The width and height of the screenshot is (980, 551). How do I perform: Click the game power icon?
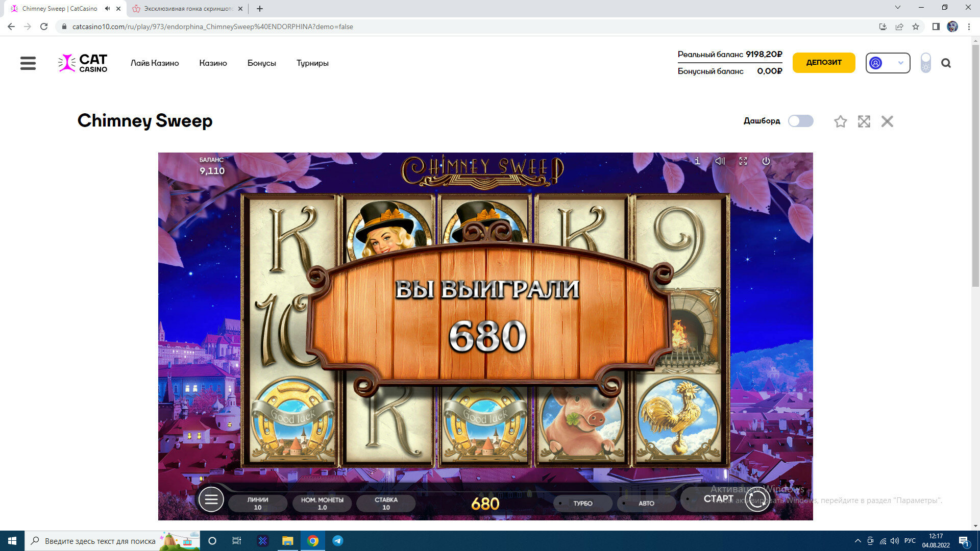pyautogui.click(x=766, y=161)
